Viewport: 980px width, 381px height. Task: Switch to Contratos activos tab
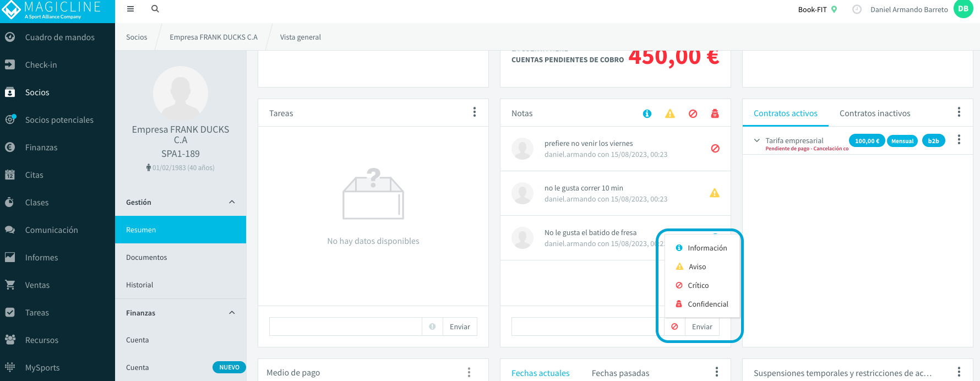tap(785, 113)
